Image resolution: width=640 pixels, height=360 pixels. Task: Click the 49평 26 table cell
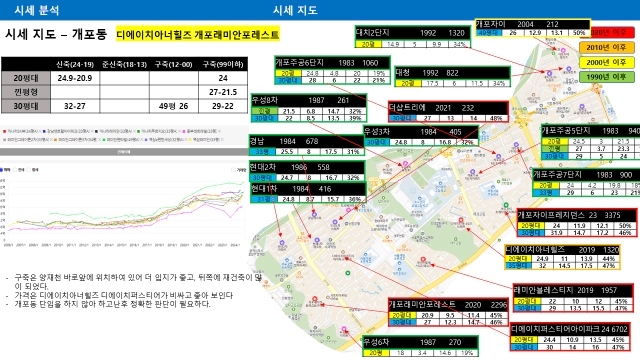coord(173,106)
